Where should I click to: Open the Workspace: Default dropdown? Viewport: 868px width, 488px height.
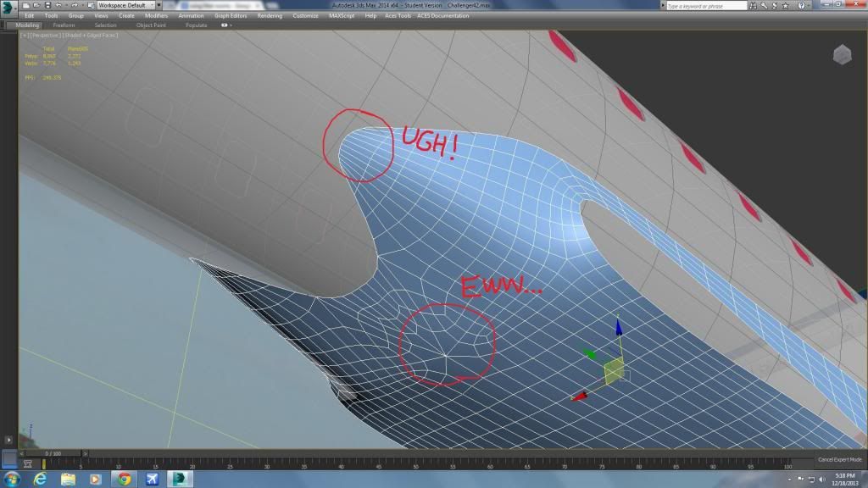125,5
